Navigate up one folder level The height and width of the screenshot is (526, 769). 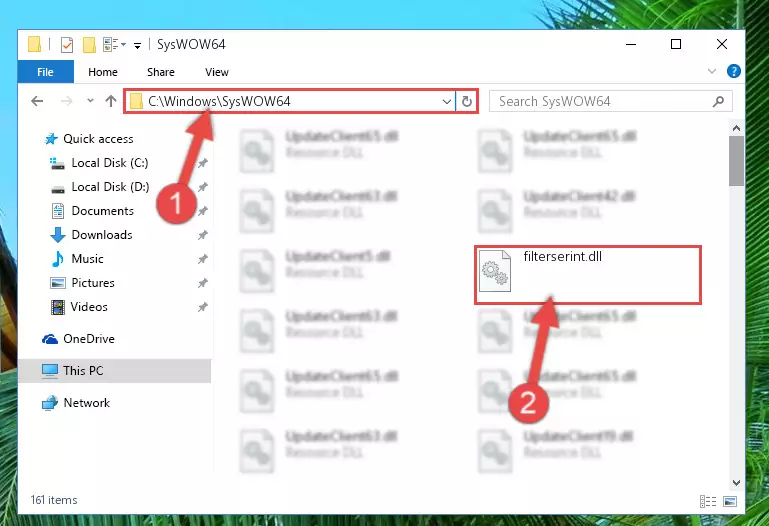[x=111, y=101]
